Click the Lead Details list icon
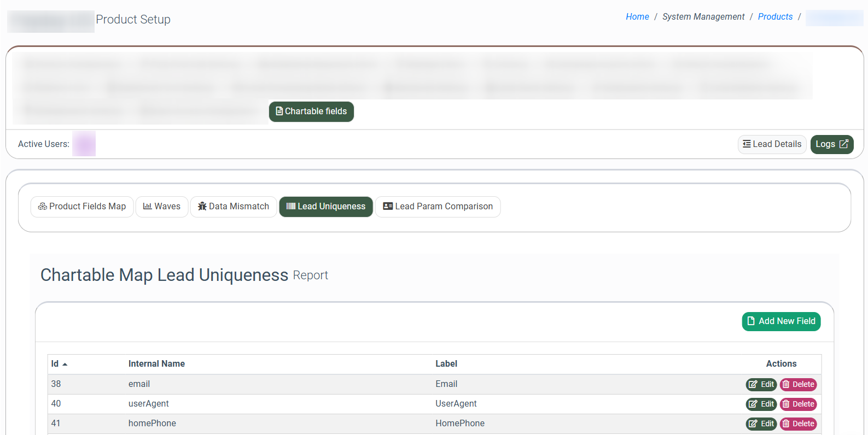 coord(747,144)
